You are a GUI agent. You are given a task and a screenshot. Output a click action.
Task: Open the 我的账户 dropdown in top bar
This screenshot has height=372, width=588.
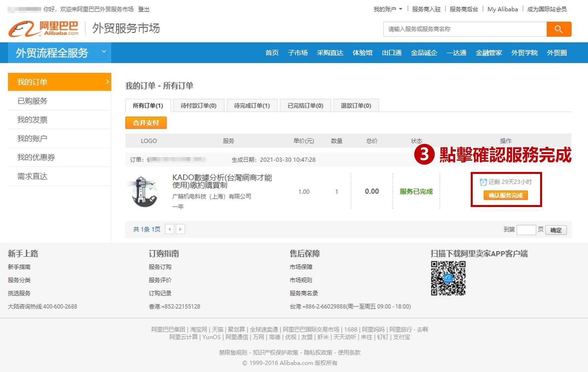(x=388, y=9)
